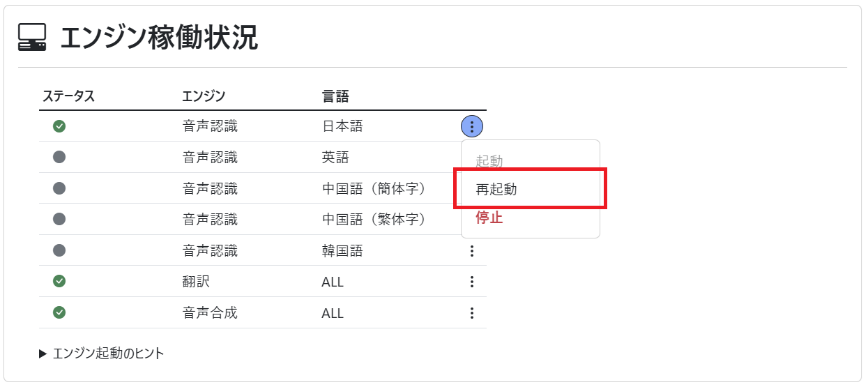Click the エンジン column header
Image resolution: width=868 pixels, height=387 pixels.
(204, 96)
